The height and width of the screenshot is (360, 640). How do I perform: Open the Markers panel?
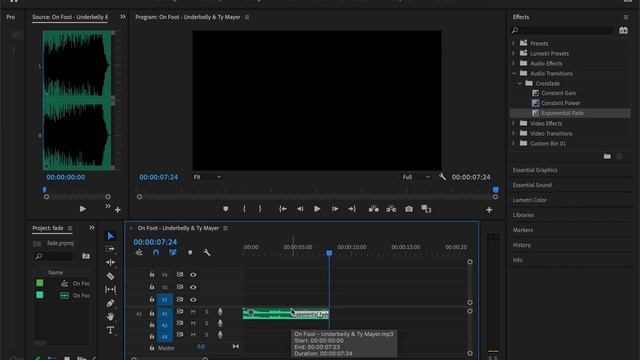pyautogui.click(x=523, y=230)
